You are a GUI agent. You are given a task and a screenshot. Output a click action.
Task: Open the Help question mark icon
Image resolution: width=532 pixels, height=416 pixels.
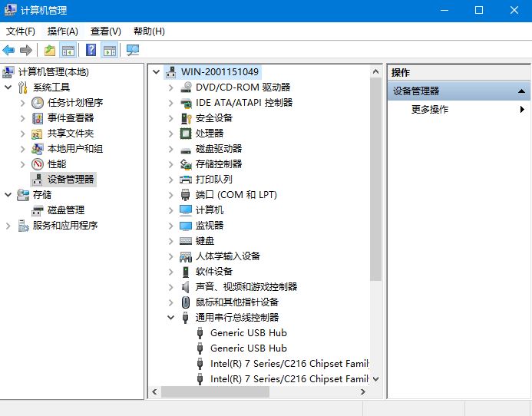pyautogui.click(x=91, y=50)
